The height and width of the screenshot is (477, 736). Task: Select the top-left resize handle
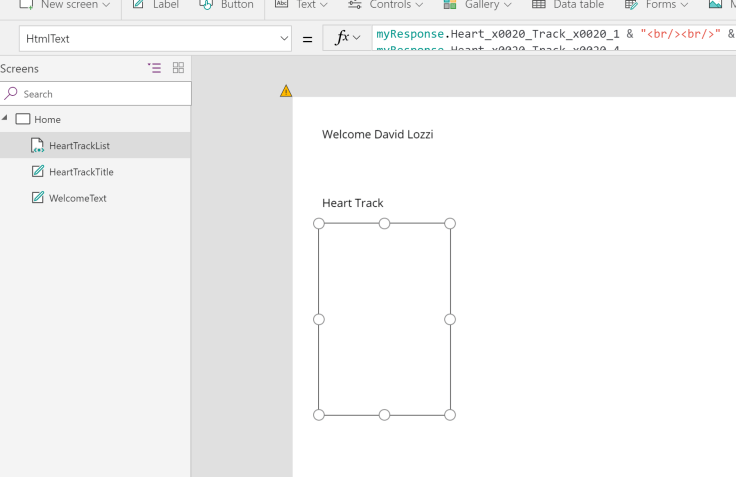point(319,223)
